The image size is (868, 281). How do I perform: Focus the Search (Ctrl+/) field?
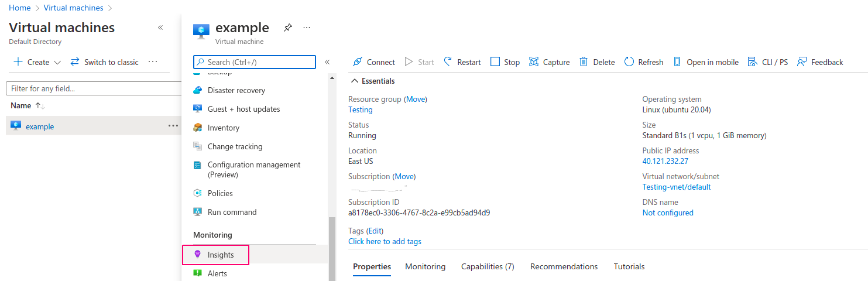pyautogui.click(x=255, y=62)
